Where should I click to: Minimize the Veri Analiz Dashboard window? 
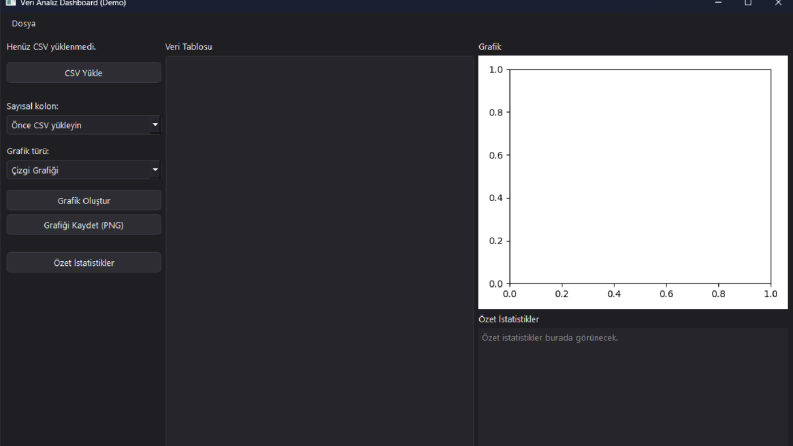718,3
